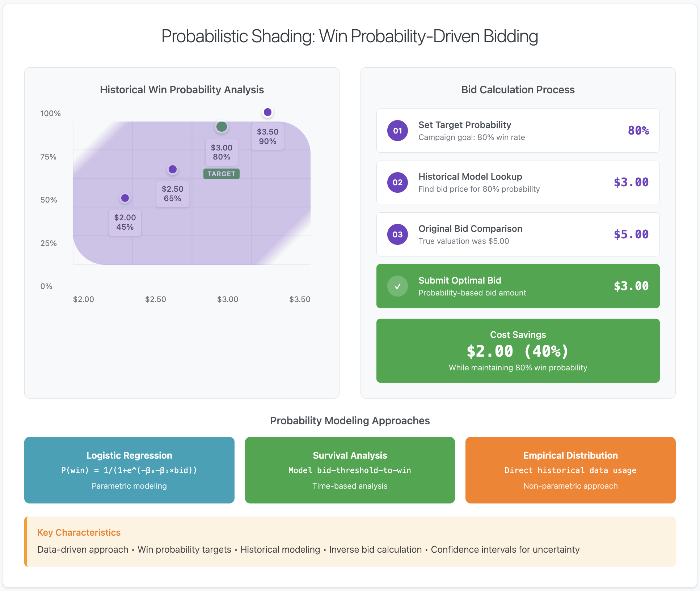Open the Survival Analysis card
700x591 pixels.
pos(350,470)
